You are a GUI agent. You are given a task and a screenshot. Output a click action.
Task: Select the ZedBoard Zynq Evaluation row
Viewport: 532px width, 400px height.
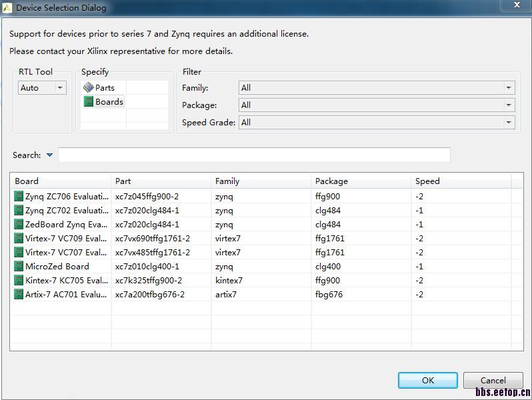point(267,224)
